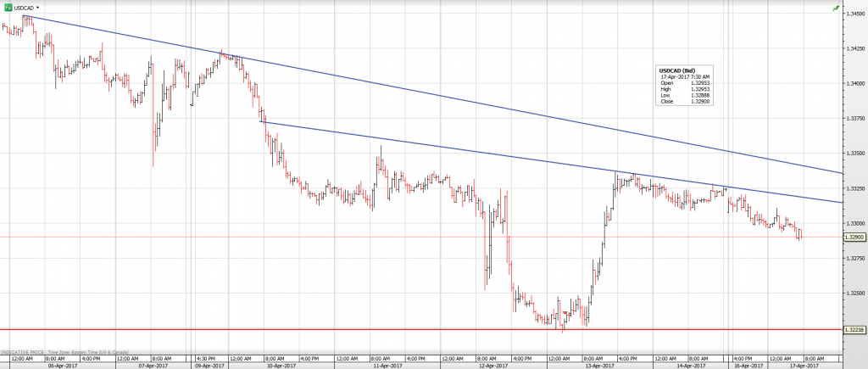Click the 12-Apr-2017 date label
The image size is (868, 369).
491,366
